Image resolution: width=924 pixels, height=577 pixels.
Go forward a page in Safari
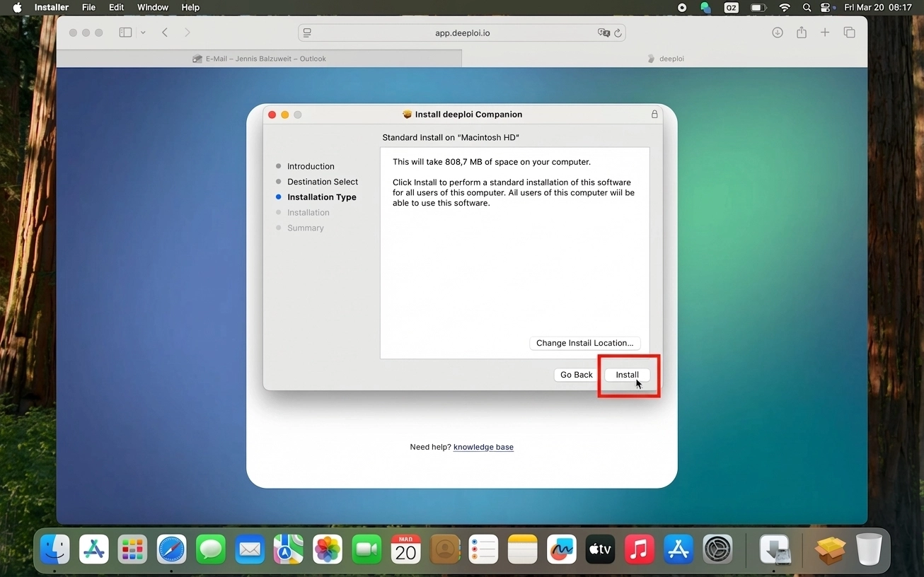point(187,33)
